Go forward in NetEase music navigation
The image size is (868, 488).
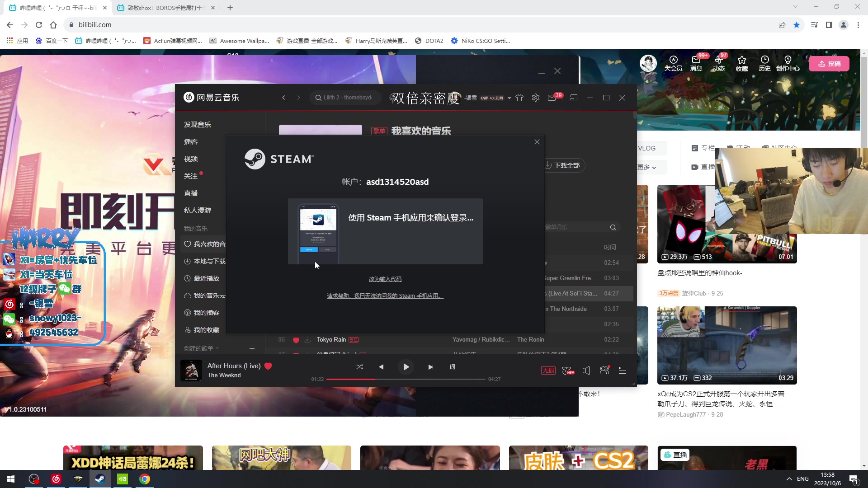298,98
